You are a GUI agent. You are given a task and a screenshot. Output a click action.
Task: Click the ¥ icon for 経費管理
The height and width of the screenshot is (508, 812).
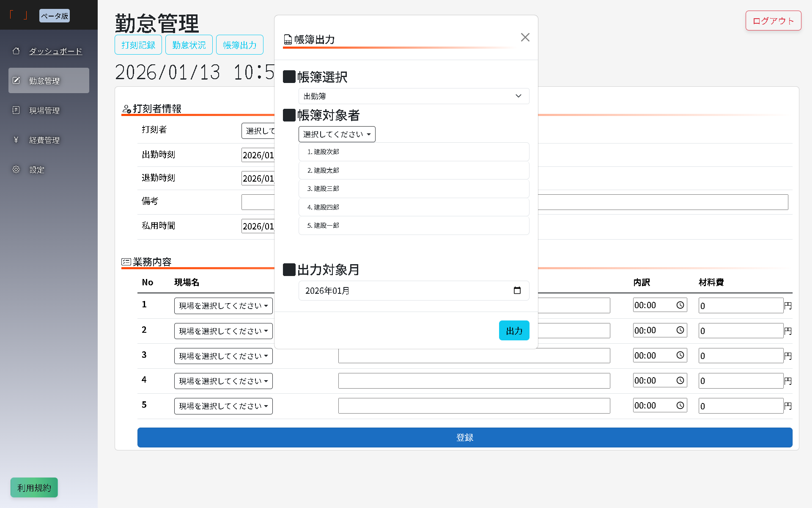[16, 140]
